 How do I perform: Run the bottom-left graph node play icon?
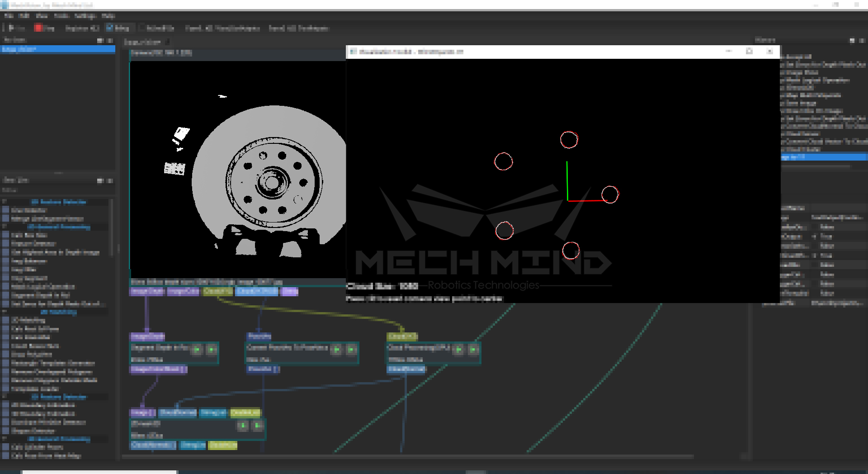click(x=243, y=426)
